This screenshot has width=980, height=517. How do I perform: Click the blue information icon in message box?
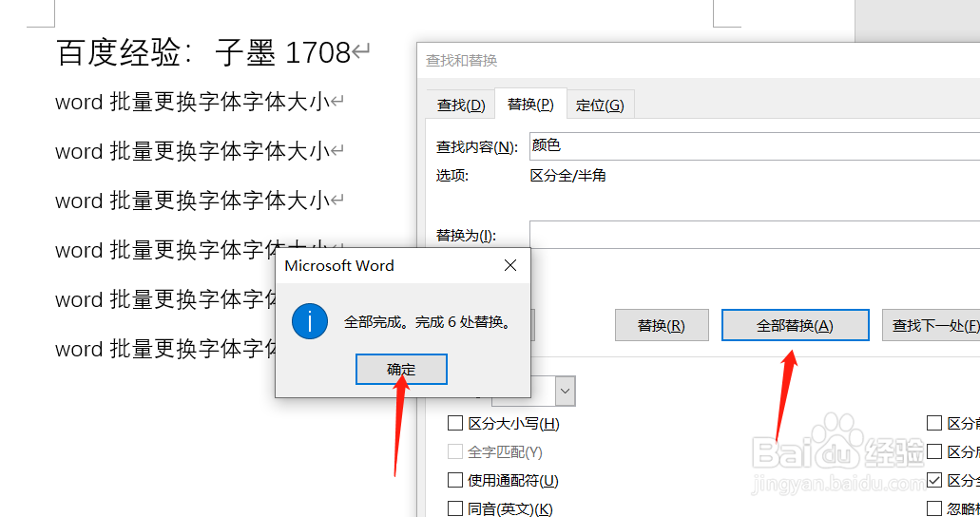309,321
